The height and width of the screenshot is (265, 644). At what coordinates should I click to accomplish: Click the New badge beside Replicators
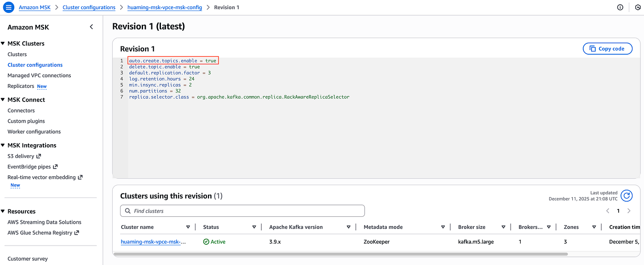pos(42,86)
